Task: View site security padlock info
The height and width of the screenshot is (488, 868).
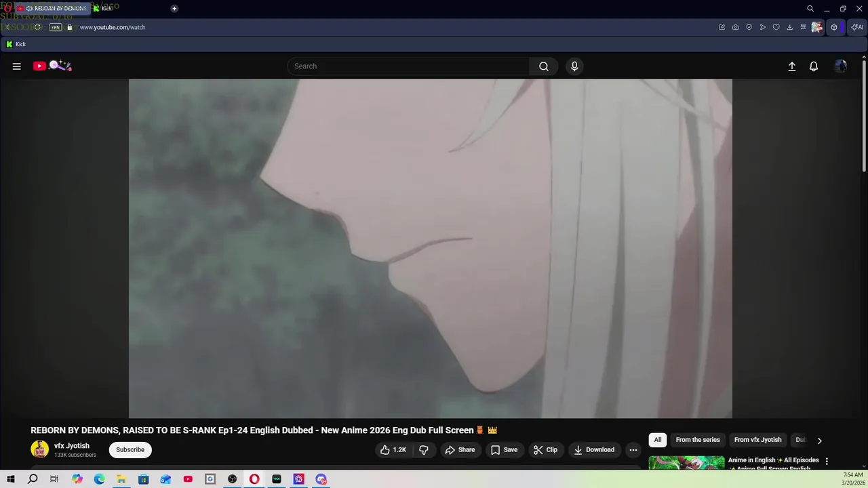Action: click(x=69, y=27)
